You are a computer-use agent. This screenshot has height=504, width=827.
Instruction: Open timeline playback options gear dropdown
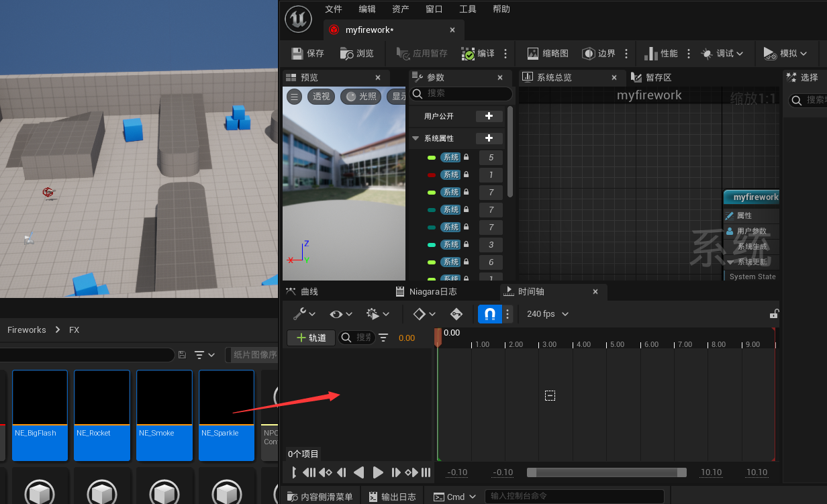pyautogui.click(x=377, y=313)
